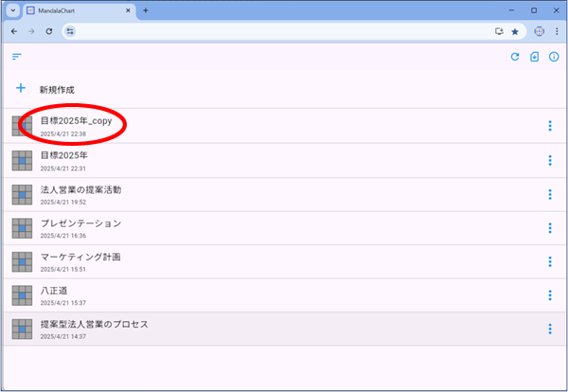Click the date 2025/4/21 14:37
Screen dimensions: 568x392
[63, 336]
